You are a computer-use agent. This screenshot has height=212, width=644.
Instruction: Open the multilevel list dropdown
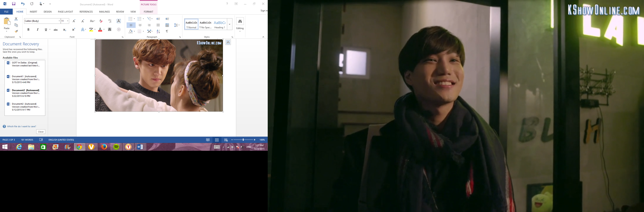point(152,19)
